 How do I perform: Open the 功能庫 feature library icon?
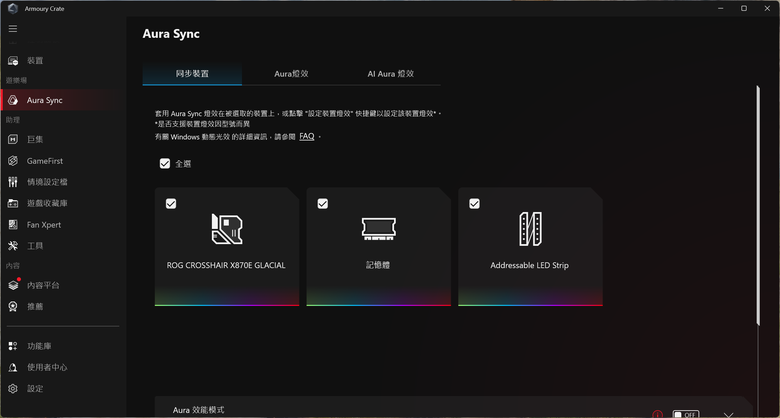click(x=13, y=346)
